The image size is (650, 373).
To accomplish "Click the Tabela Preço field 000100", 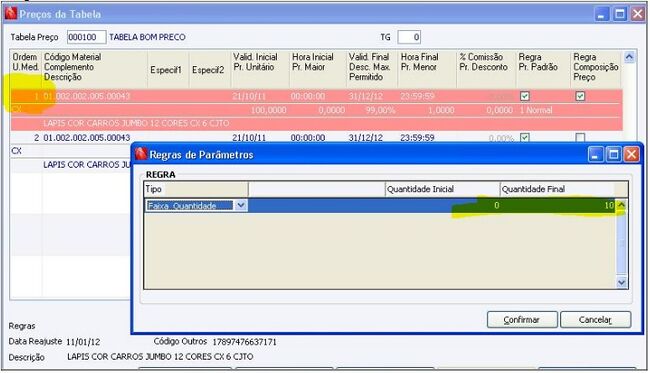I will 87,37.
